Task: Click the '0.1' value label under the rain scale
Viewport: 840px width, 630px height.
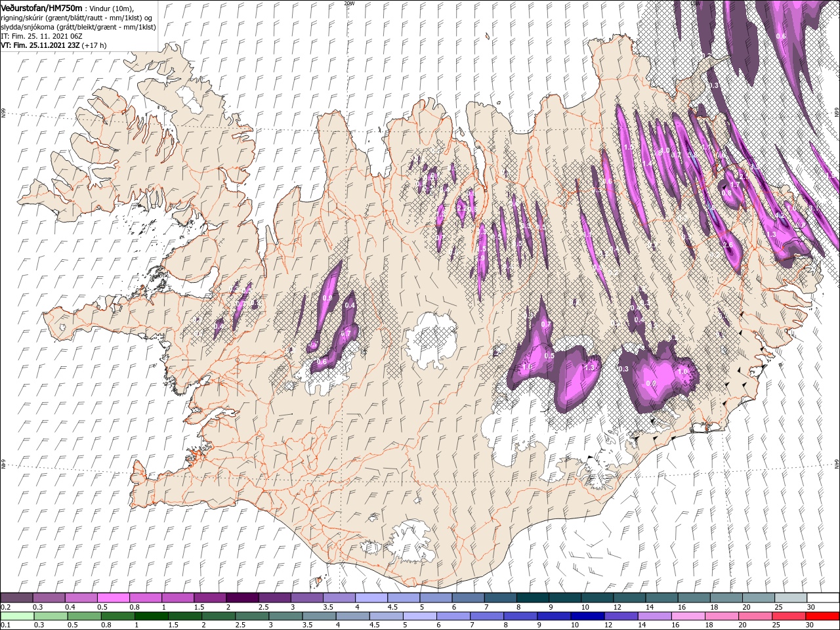Action: click(x=5, y=625)
